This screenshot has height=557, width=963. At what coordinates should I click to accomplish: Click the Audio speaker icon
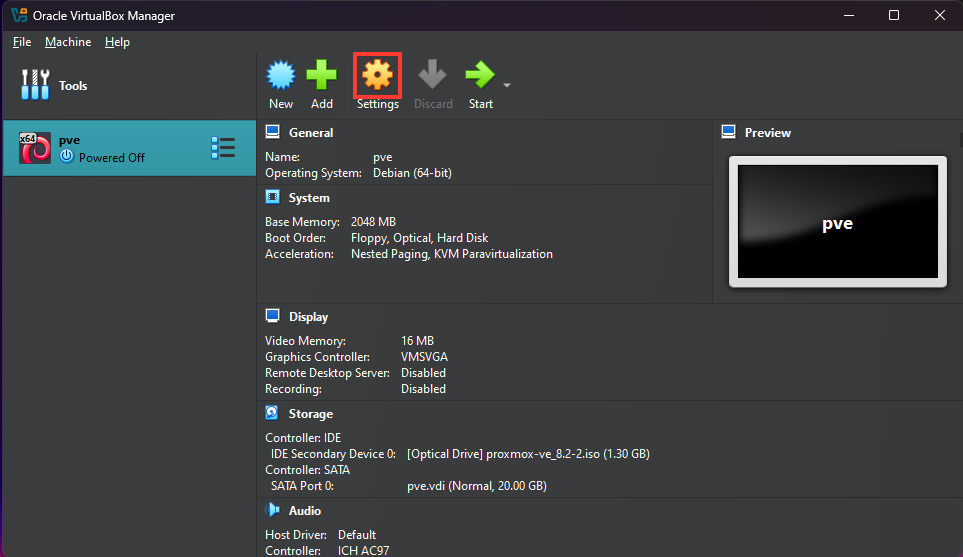pyautogui.click(x=272, y=511)
